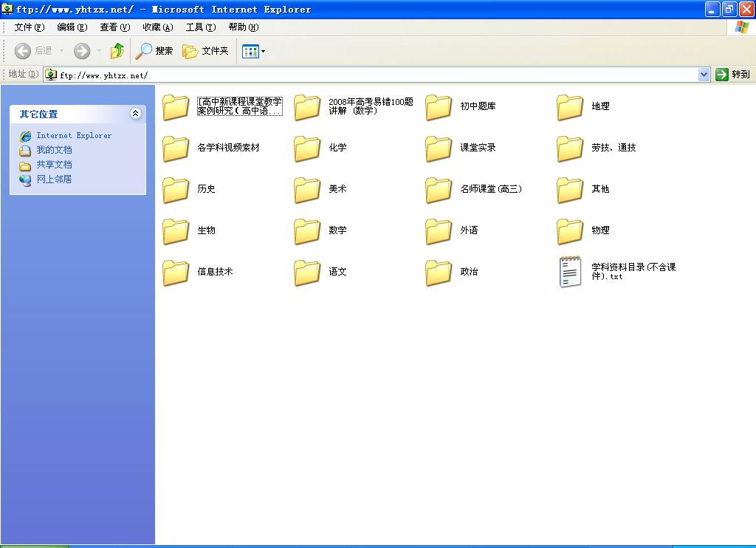Open the Views icon dropdown in toolbar
This screenshot has height=548, width=756.
(x=254, y=52)
